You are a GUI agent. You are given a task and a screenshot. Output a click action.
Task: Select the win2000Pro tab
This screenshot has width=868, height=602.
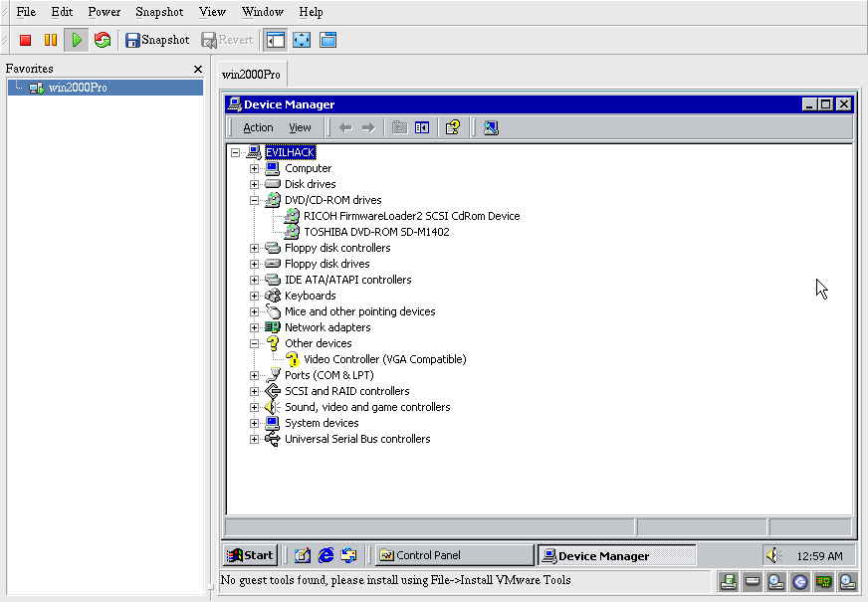251,75
